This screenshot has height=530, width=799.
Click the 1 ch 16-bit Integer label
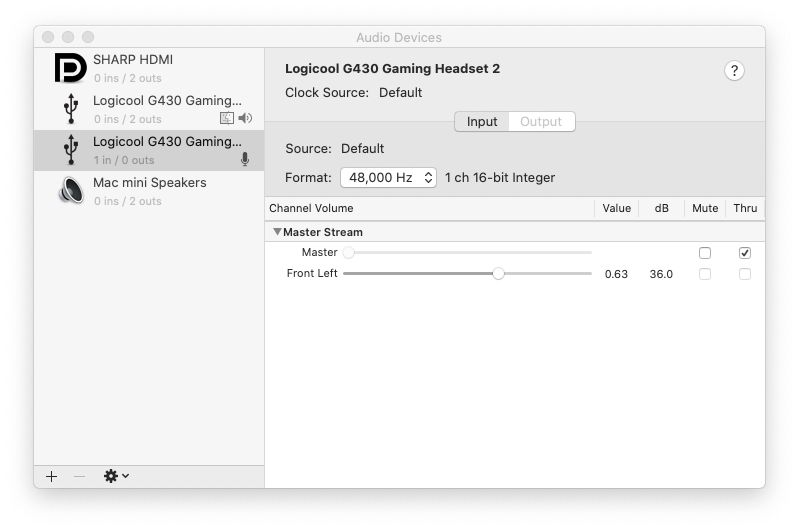[500, 178]
